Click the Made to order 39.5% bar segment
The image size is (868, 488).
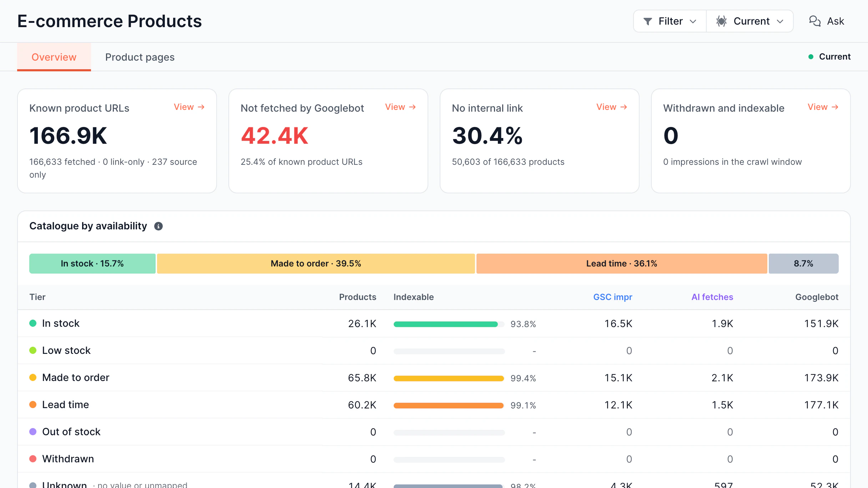click(x=316, y=264)
